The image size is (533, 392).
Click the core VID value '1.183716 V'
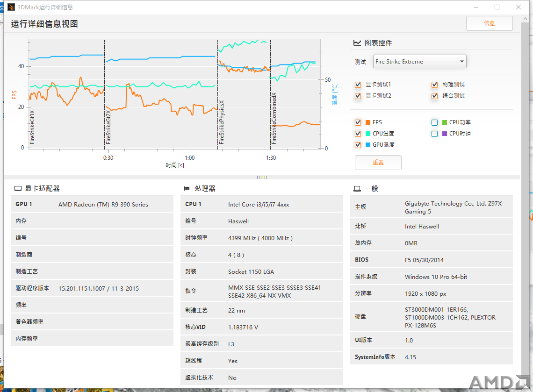click(243, 328)
